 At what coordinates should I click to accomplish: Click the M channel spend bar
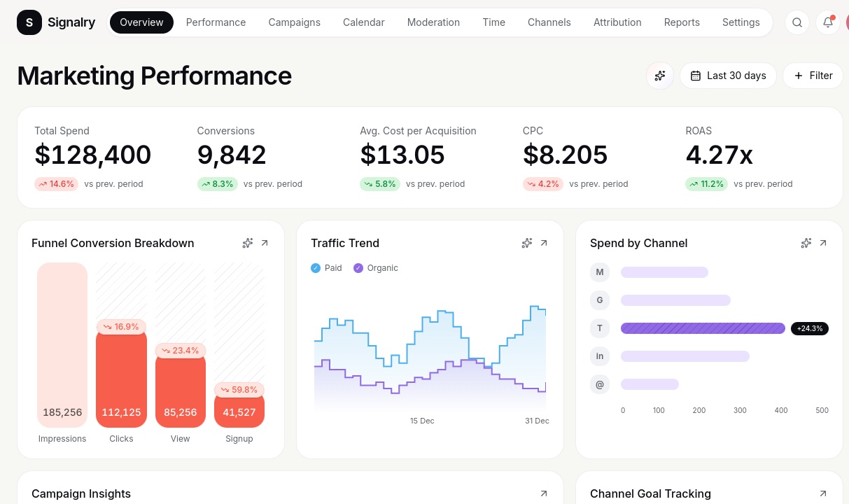(x=664, y=272)
